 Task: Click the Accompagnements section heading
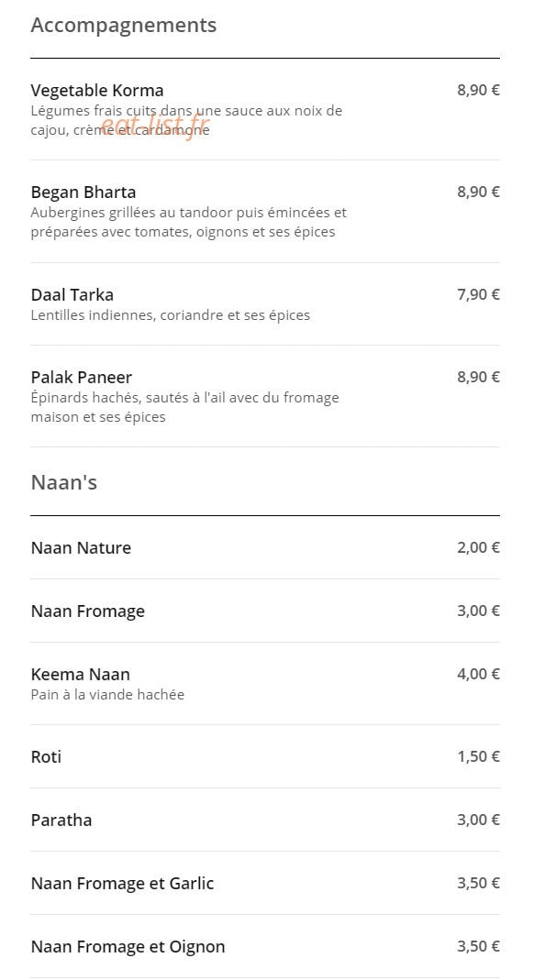123,25
